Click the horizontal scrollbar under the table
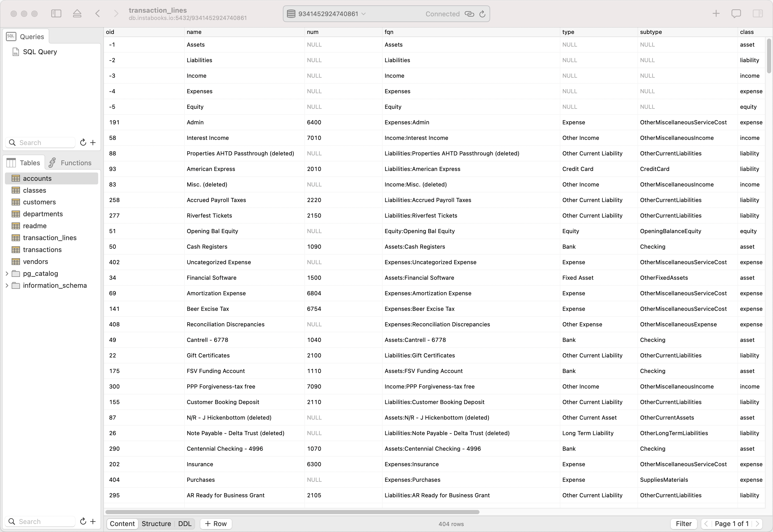 (292, 512)
